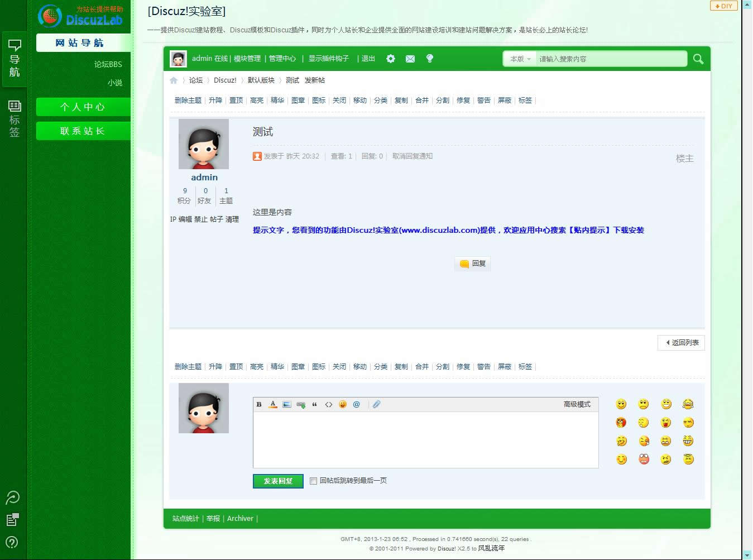Image resolution: width=753 pixels, height=560 pixels.
Task: Click 返回列表 button
Action: pos(681,343)
